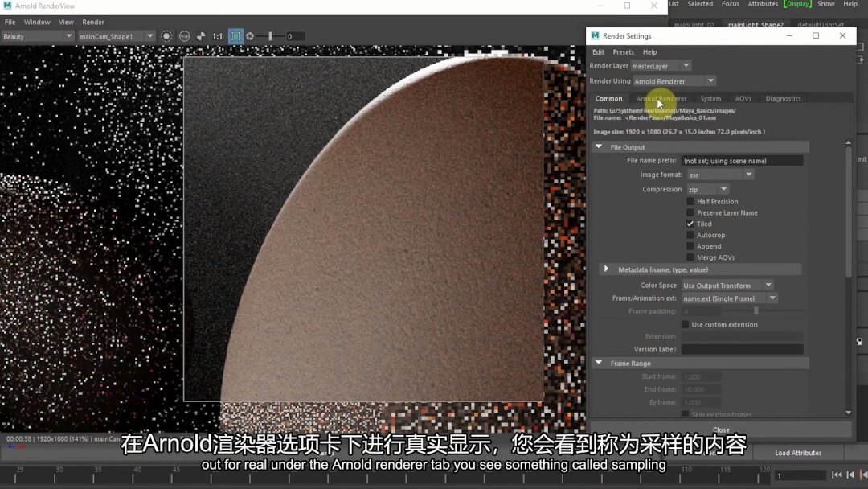Open the Frame/Animation ext dropdown
868x489 pixels.
(729, 298)
